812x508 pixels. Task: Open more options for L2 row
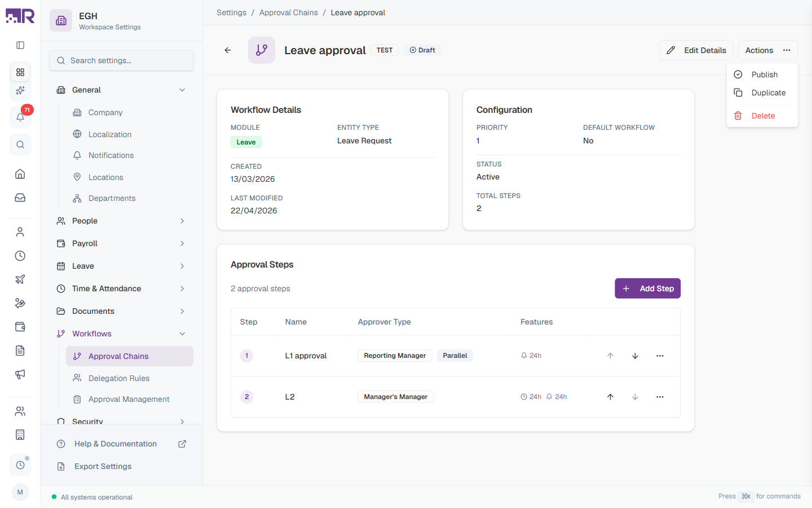(x=660, y=397)
